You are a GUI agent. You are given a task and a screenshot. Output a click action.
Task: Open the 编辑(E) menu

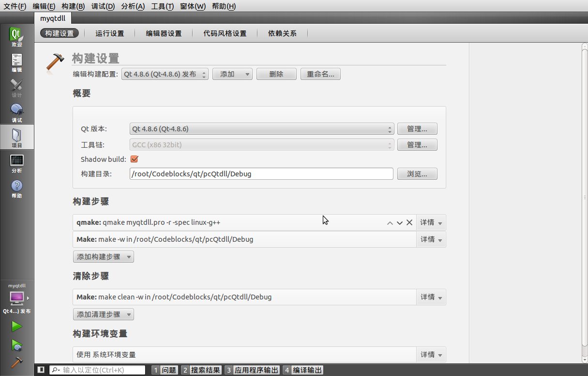click(44, 6)
